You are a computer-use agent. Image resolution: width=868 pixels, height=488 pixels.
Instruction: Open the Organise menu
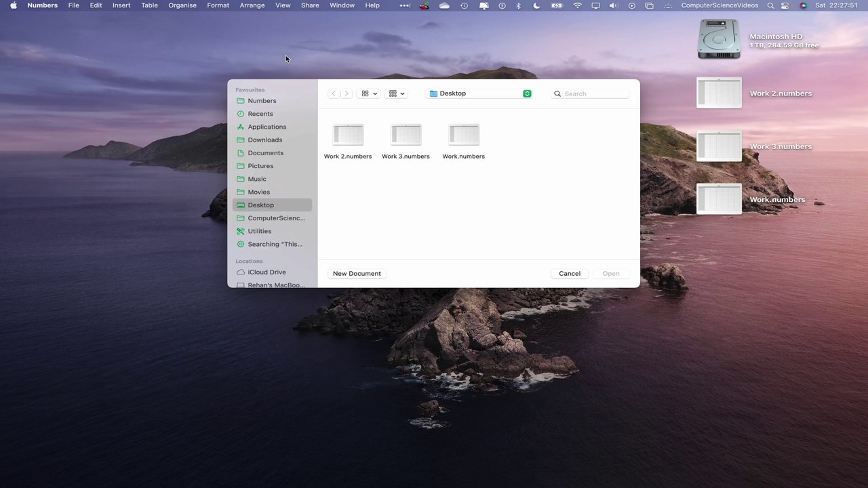point(182,5)
